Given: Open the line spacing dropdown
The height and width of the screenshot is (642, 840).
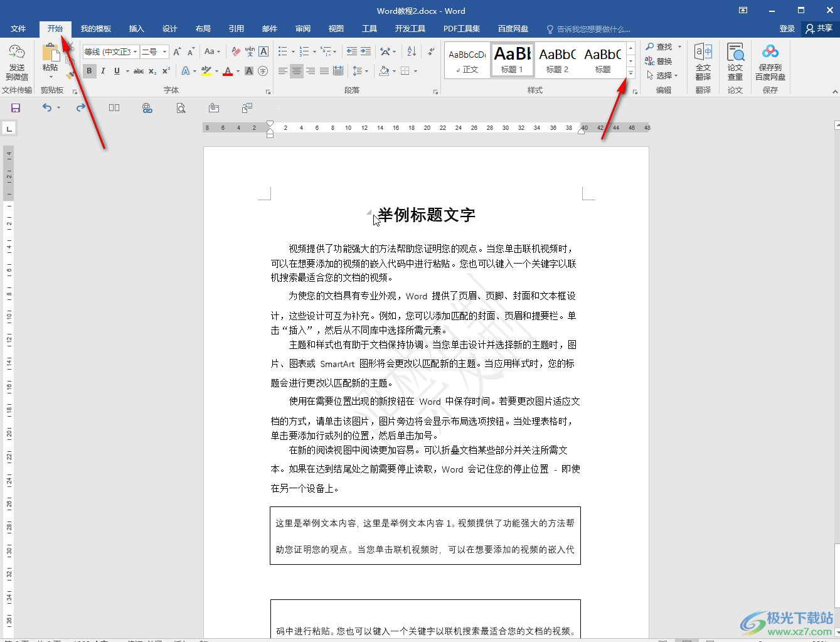Looking at the screenshot, I should (360, 71).
